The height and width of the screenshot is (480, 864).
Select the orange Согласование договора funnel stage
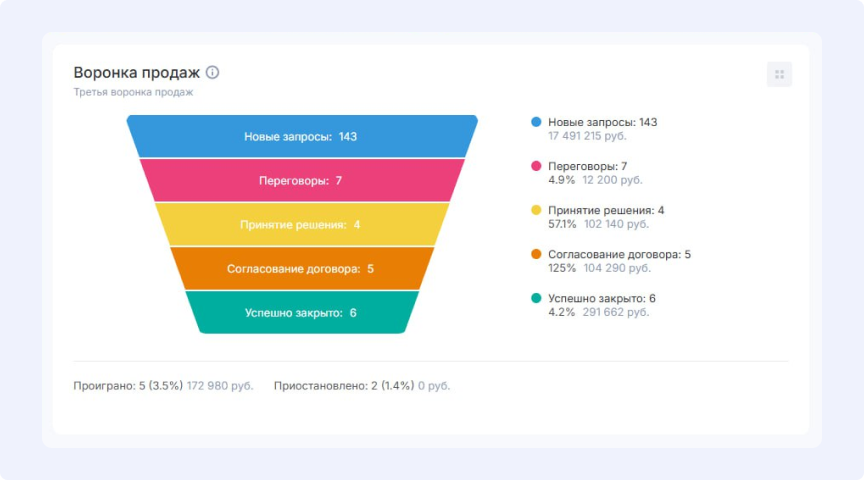(301, 269)
